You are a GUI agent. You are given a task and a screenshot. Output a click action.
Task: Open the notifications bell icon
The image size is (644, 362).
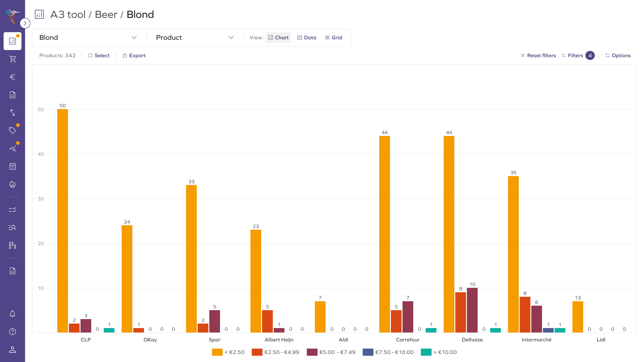click(x=13, y=314)
